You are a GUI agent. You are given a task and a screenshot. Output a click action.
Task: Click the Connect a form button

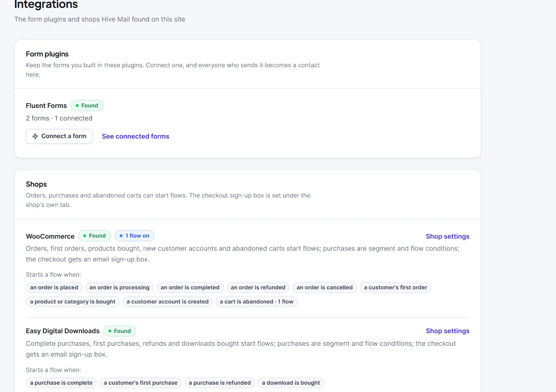point(59,136)
